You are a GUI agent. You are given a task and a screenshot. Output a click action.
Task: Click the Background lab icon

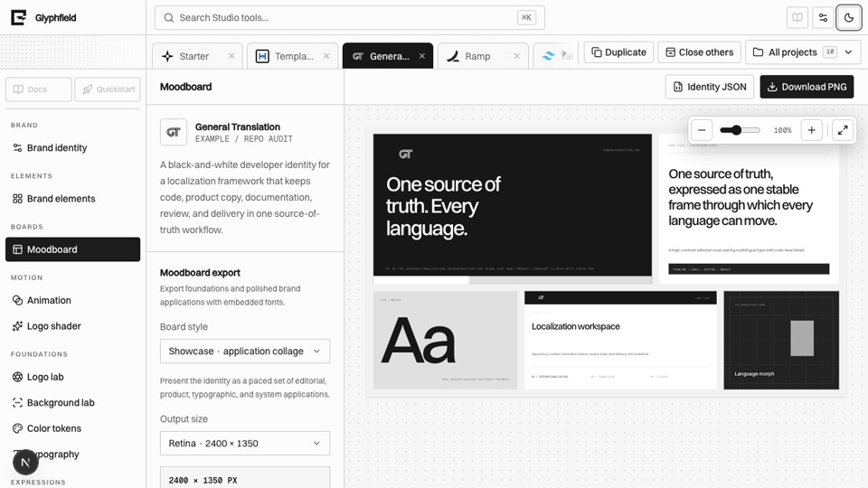18,402
